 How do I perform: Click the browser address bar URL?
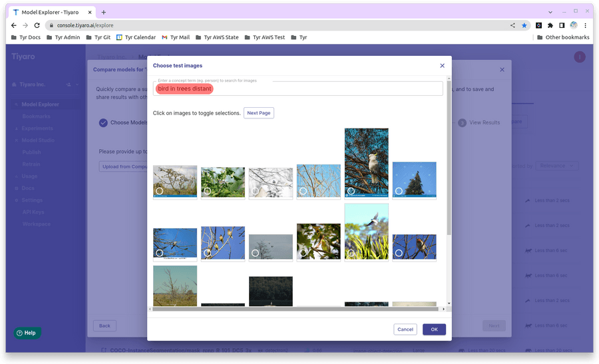85,25
